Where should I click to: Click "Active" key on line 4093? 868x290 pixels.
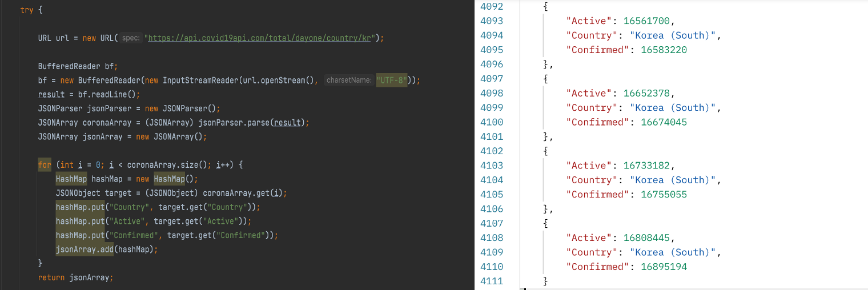pyautogui.click(x=590, y=21)
